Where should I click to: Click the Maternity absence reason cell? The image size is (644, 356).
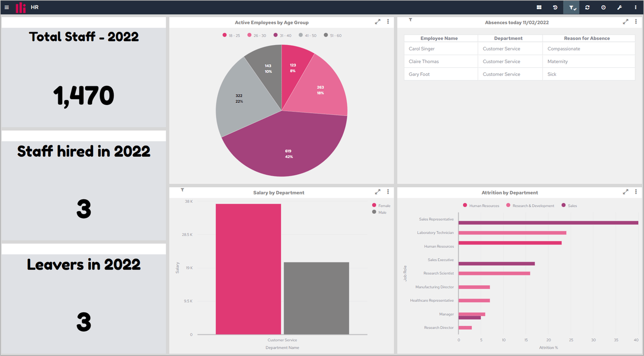click(x=589, y=61)
